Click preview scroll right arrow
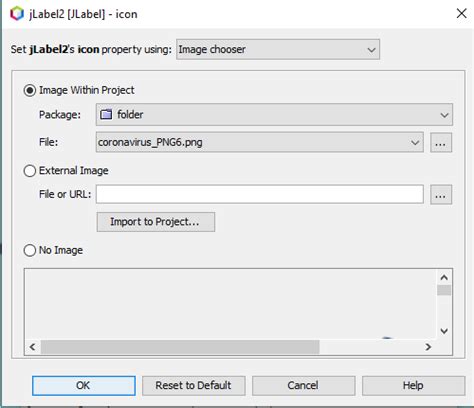The height and width of the screenshot is (408, 474). [x=428, y=347]
